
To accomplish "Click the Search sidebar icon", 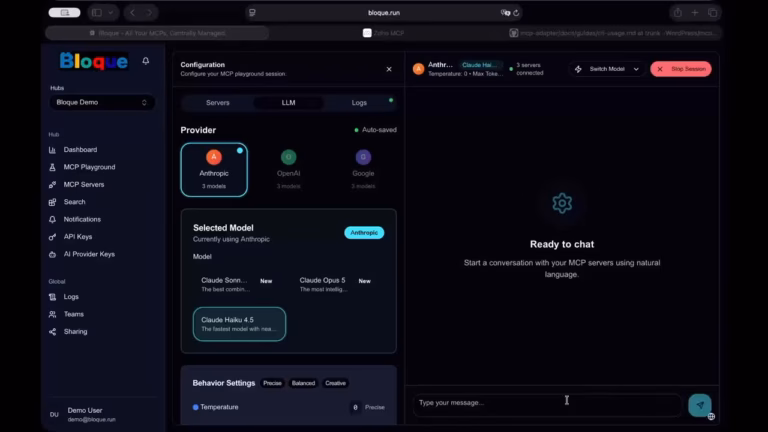I will click(x=52, y=202).
